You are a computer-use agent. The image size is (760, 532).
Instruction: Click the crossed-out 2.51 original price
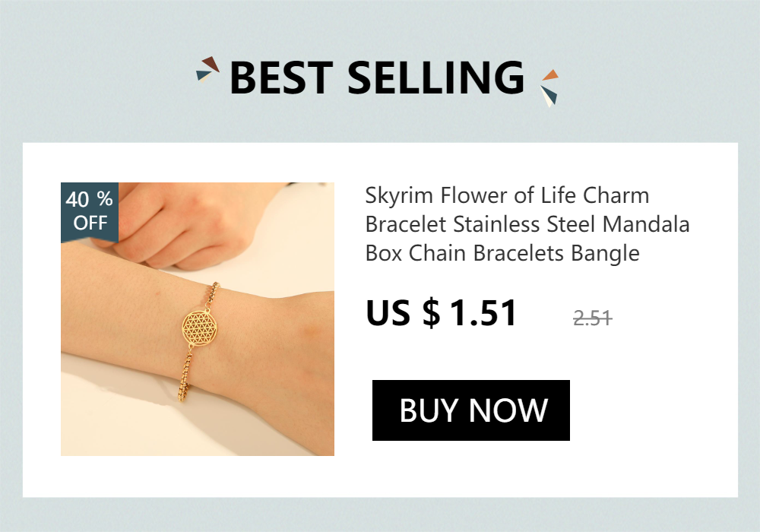coord(592,318)
